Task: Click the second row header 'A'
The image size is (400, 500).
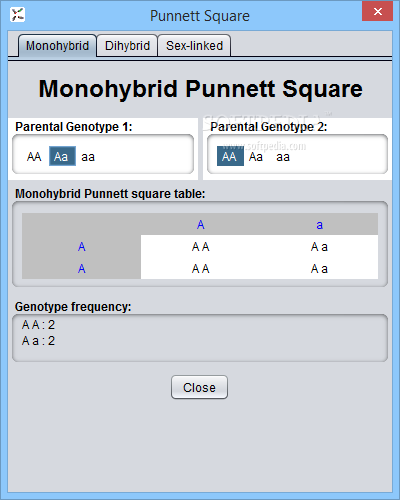Action: [82, 268]
